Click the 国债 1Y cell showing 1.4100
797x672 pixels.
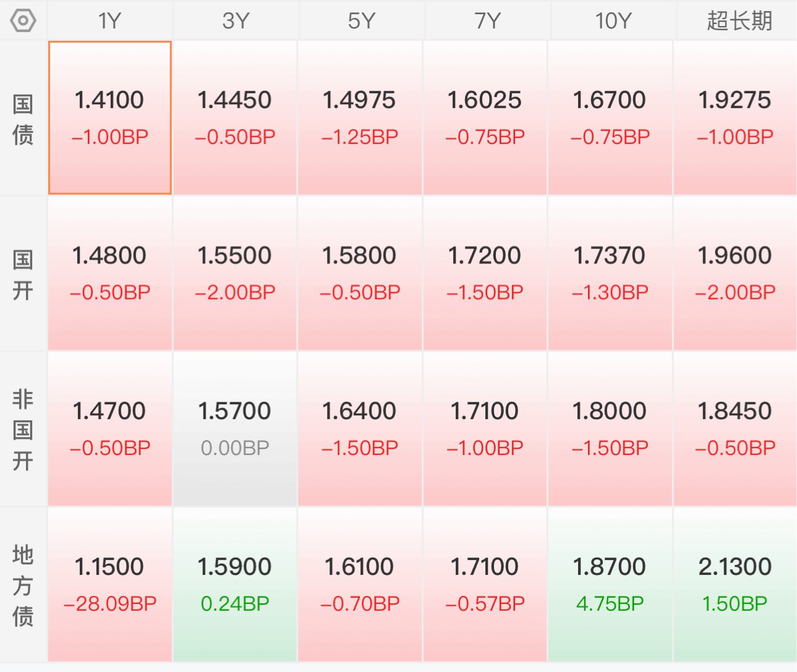(x=110, y=118)
